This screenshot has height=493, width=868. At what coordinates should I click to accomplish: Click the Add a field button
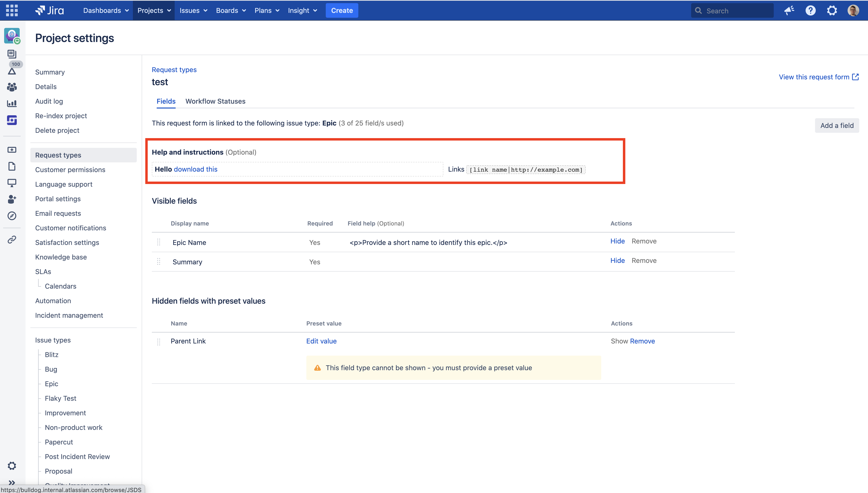pos(837,125)
